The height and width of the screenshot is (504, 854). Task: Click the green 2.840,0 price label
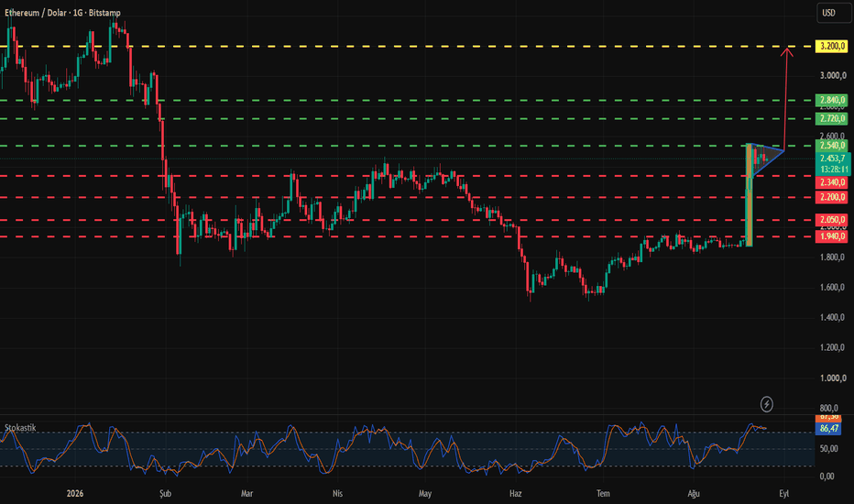pyautogui.click(x=832, y=100)
